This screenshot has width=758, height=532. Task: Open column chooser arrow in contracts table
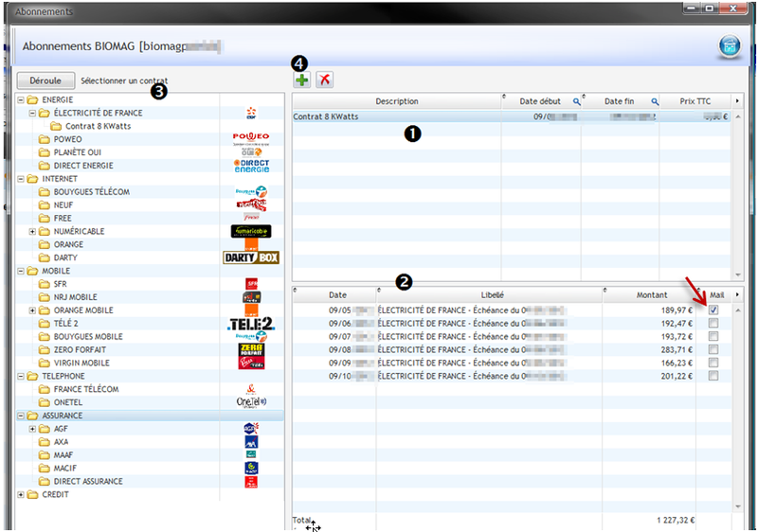pyautogui.click(x=738, y=101)
